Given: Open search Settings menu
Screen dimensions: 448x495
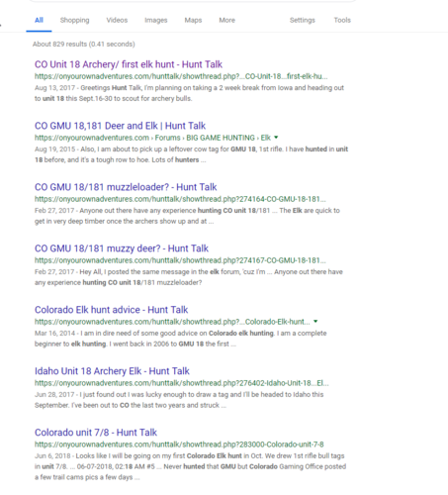Looking at the screenshot, I should [303, 20].
